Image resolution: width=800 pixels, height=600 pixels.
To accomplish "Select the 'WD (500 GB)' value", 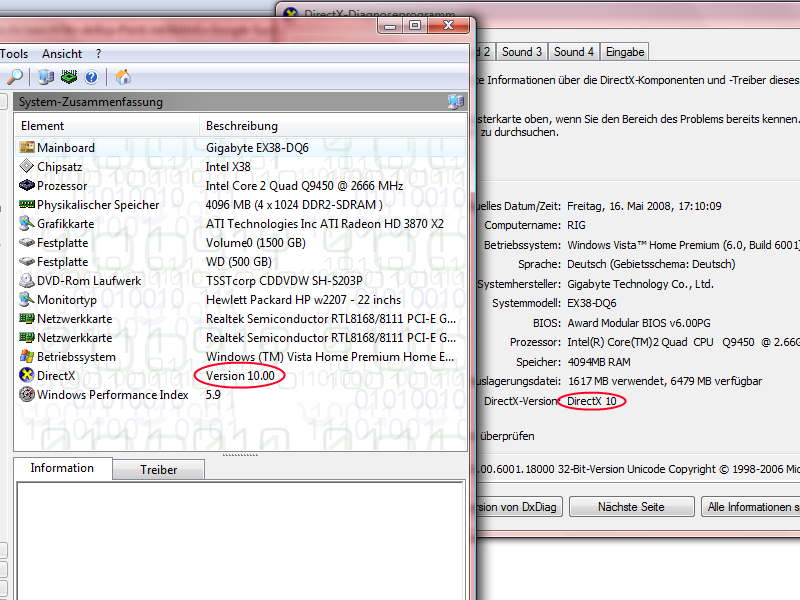I will click(x=238, y=261).
